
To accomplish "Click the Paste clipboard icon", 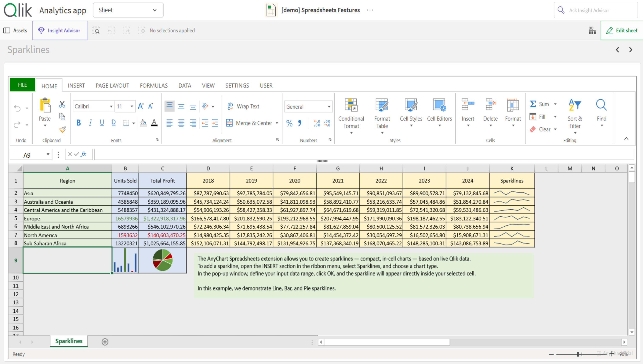I will (45, 105).
